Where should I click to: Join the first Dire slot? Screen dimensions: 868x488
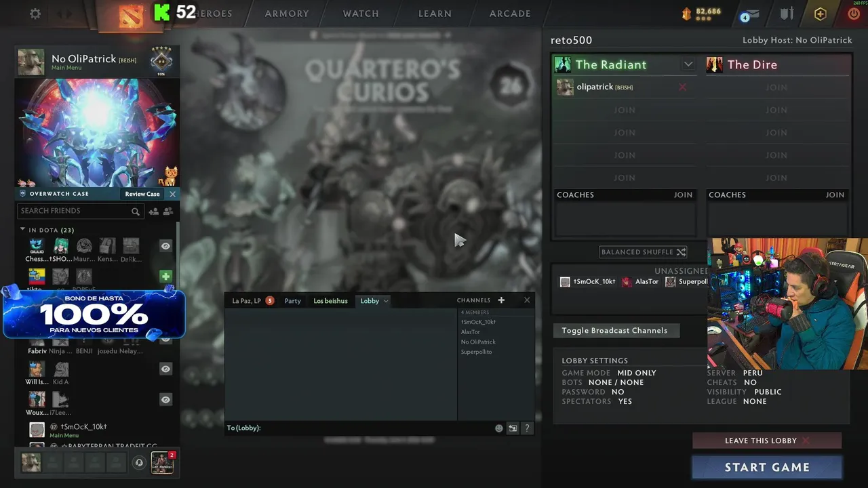pyautogui.click(x=776, y=87)
